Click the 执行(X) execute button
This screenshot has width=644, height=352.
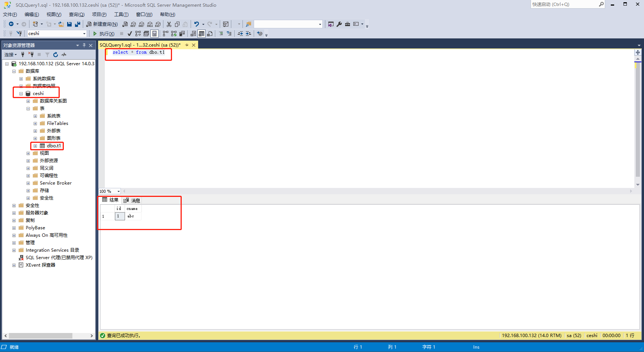pos(104,34)
